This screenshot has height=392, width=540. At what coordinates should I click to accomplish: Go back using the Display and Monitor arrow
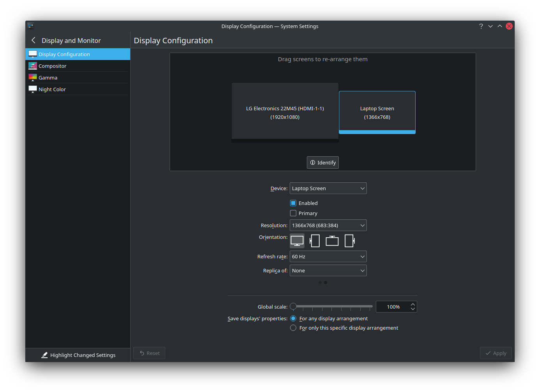[34, 41]
